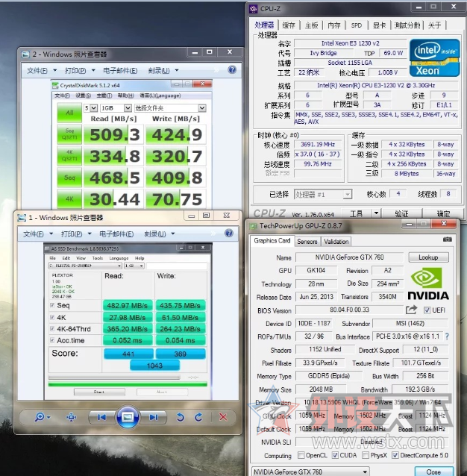
Task: Delete photo with red X in viewer 1
Action: [223, 417]
